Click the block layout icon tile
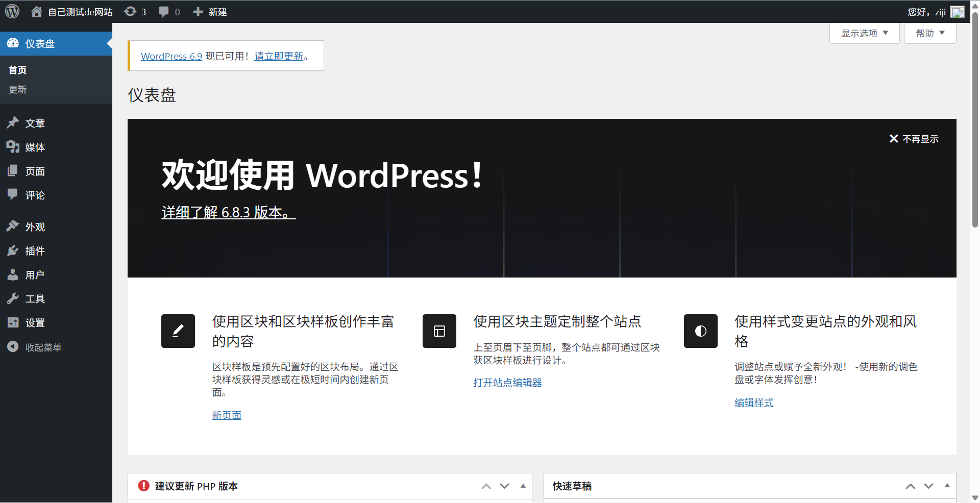Image resolution: width=980 pixels, height=503 pixels. pos(439,331)
